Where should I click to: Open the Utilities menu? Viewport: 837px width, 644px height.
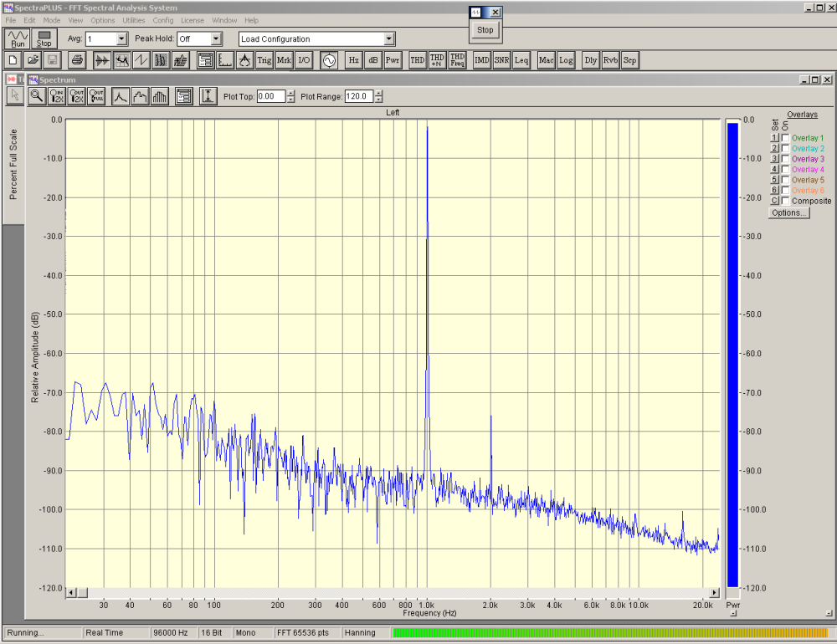[133, 20]
